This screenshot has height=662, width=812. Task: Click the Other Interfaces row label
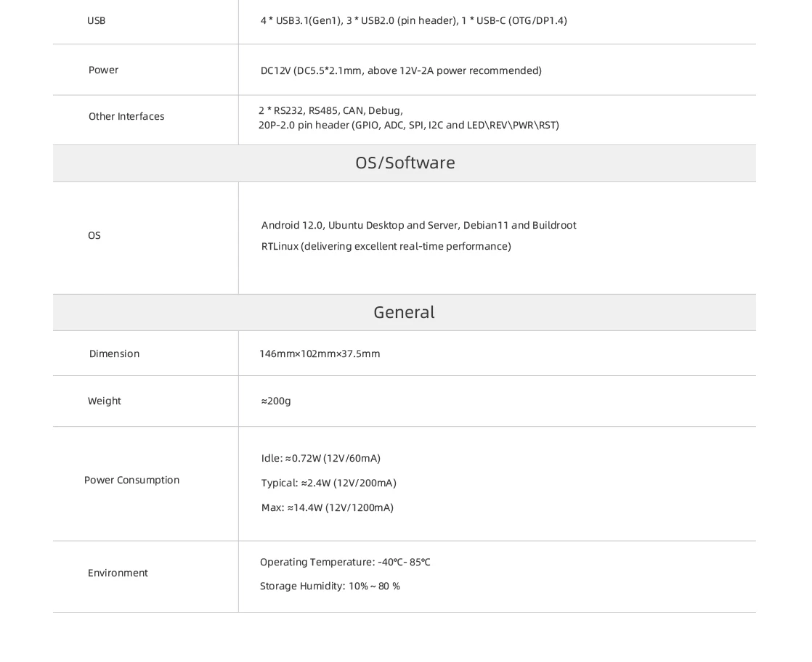(x=126, y=116)
